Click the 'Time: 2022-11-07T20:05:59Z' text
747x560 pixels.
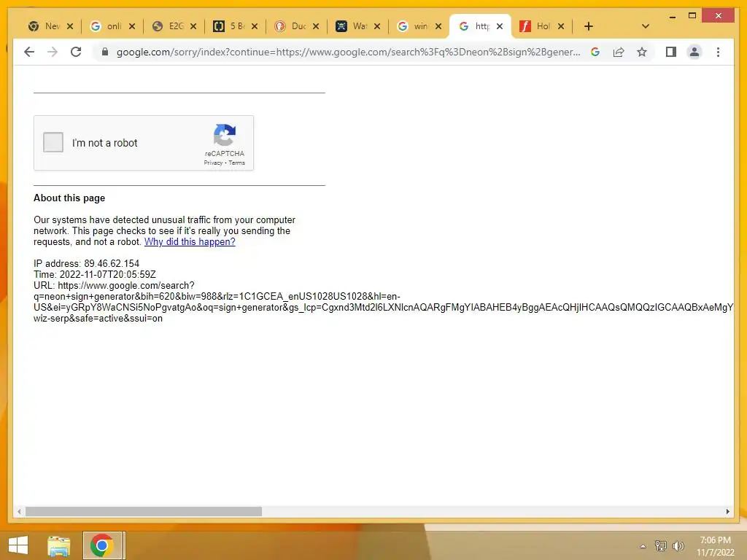click(x=94, y=274)
